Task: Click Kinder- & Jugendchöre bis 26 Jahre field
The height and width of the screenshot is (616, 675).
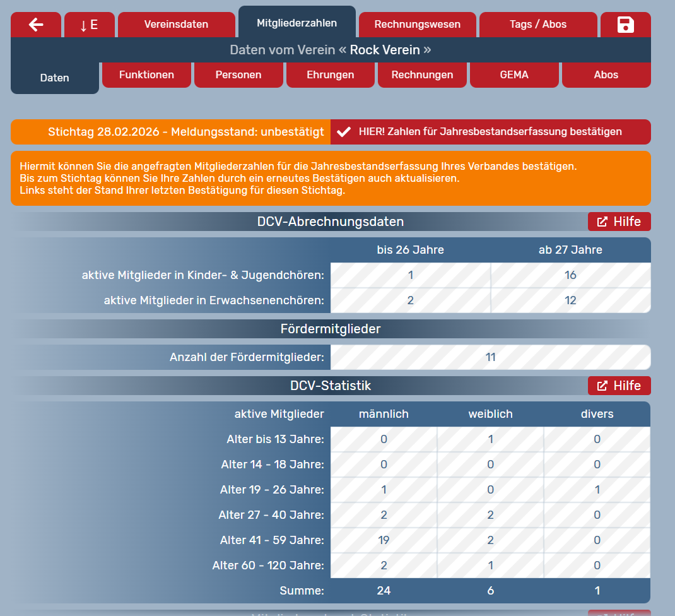Action: pyautogui.click(x=410, y=275)
